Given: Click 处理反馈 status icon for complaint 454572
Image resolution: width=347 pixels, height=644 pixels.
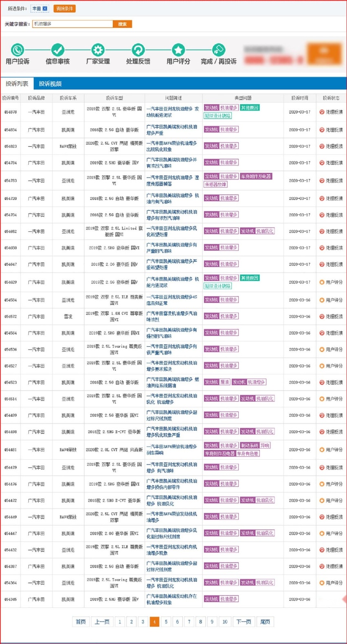Looking at the screenshot, I should click(322, 316).
